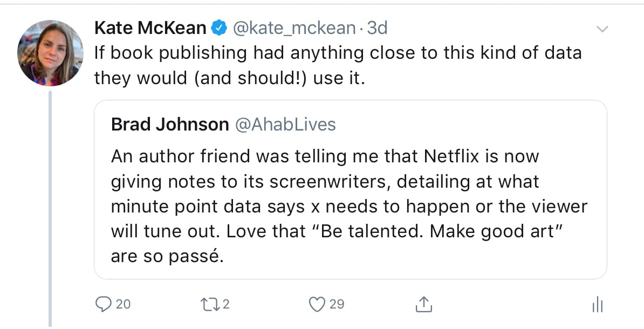Click Kate's tweet text about book publishing
This screenshot has width=644, height=329.
338,65
